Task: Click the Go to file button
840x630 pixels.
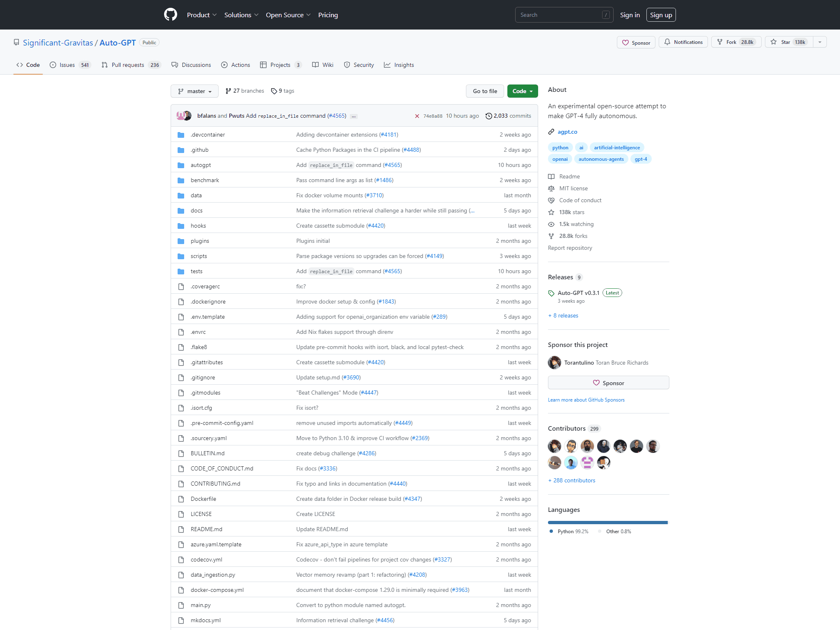Action: point(485,91)
